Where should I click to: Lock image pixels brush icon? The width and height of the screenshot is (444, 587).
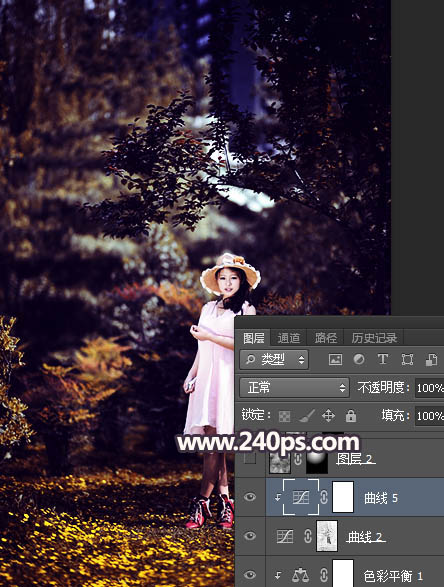[x=307, y=416]
